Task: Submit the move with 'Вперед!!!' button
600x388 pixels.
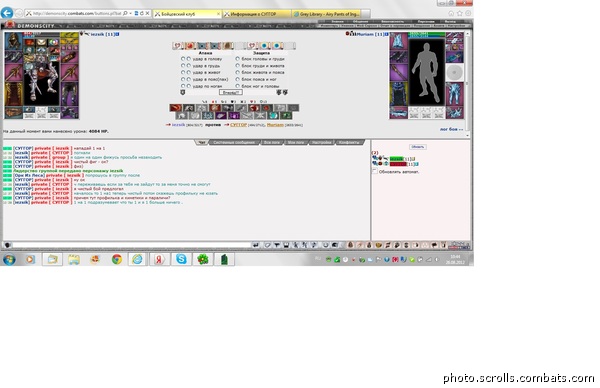Action: click(231, 92)
